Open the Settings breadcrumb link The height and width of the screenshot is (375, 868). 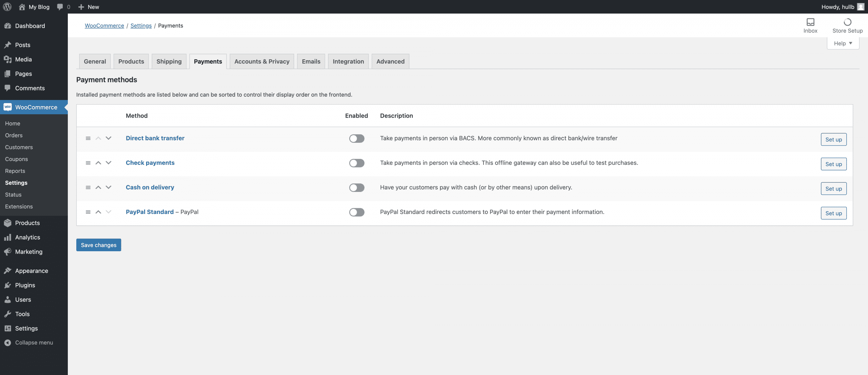pos(141,25)
